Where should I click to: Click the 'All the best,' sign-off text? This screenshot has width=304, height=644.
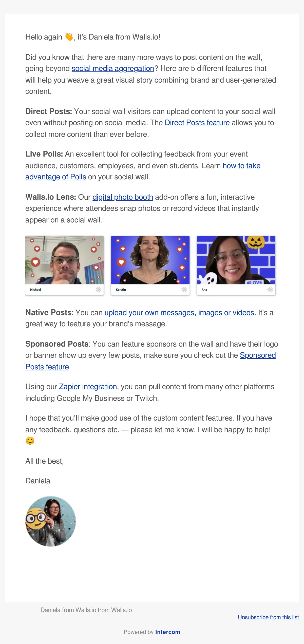coord(45,461)
